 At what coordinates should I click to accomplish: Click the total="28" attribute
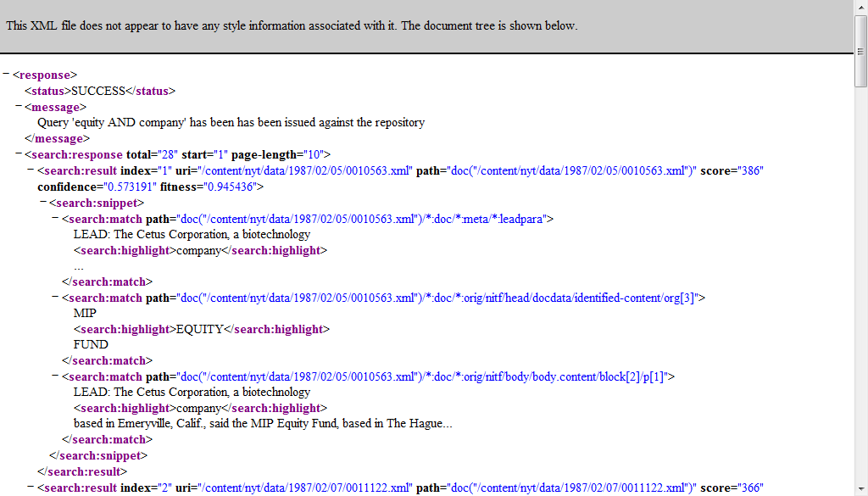click(x=153, y=154)
